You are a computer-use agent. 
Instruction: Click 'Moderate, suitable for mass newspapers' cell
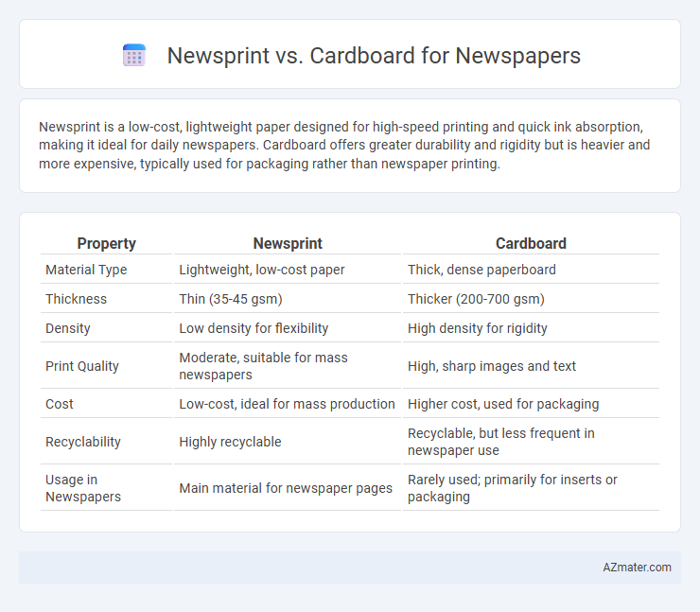pyautogui.click(x=288, y=366)
